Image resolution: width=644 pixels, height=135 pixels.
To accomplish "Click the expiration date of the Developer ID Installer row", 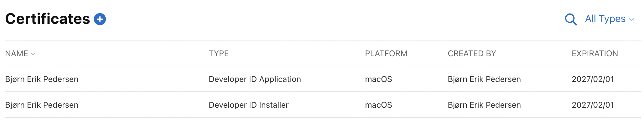I will 593,105.
